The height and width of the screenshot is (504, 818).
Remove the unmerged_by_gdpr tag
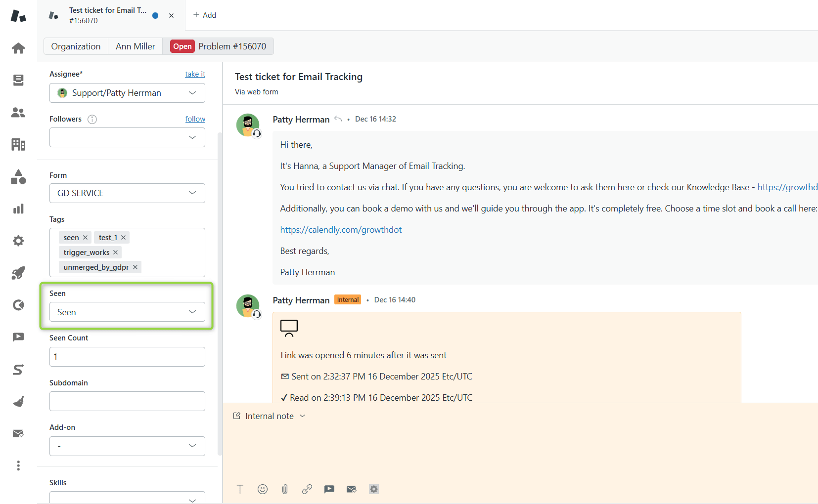click(136, 267)
